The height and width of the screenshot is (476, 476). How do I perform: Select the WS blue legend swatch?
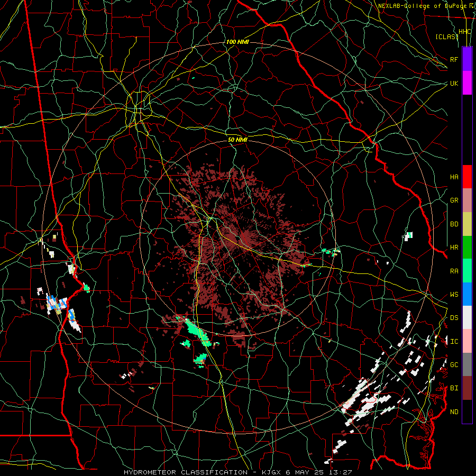pyautogui.click(x=467, y=294)
